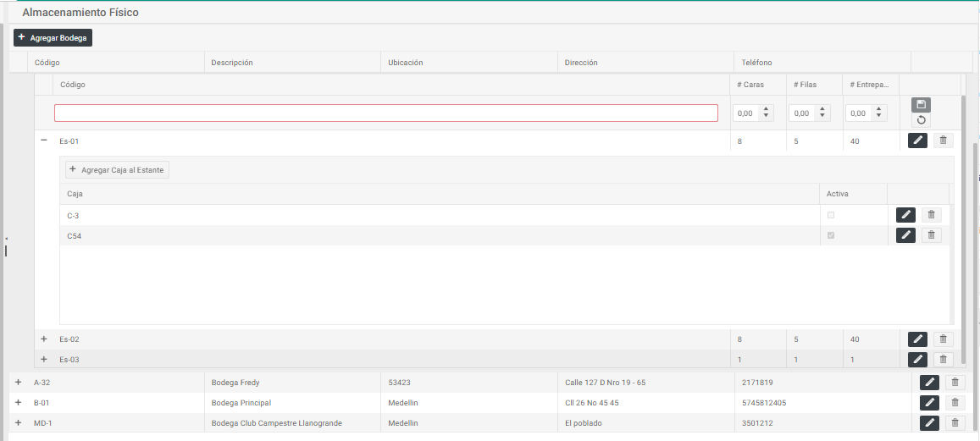Click Agregar Caja al Estante button
Image resolution: width=980 pixels, height=441 pixels.
(118, 170)
